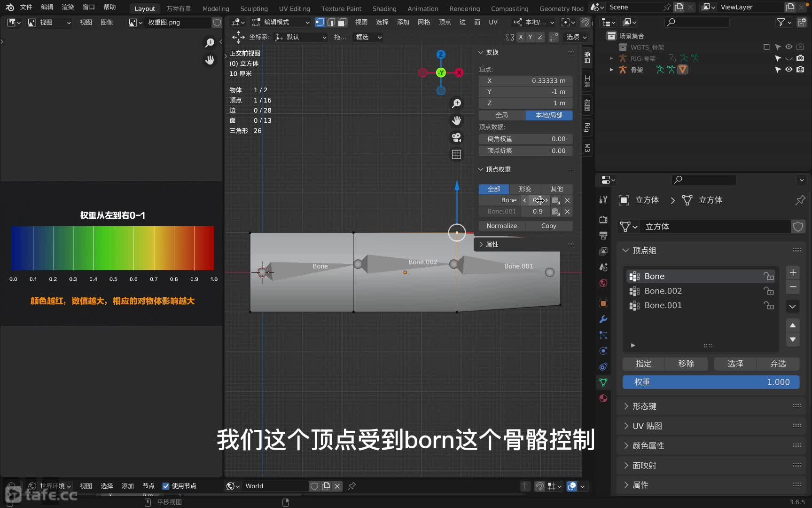Click 移除 vertex group button
Screen dimensions: 812x508
(686, 364)
